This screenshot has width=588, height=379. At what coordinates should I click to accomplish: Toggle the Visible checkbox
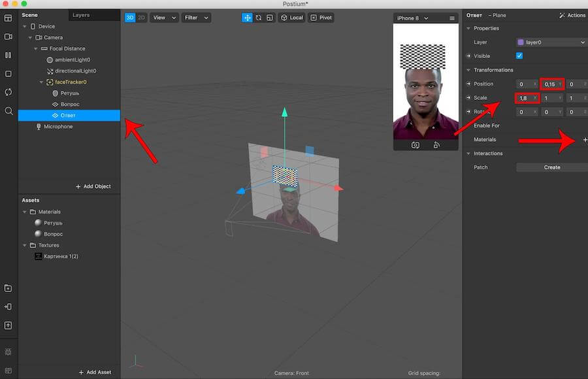(519, 56)
